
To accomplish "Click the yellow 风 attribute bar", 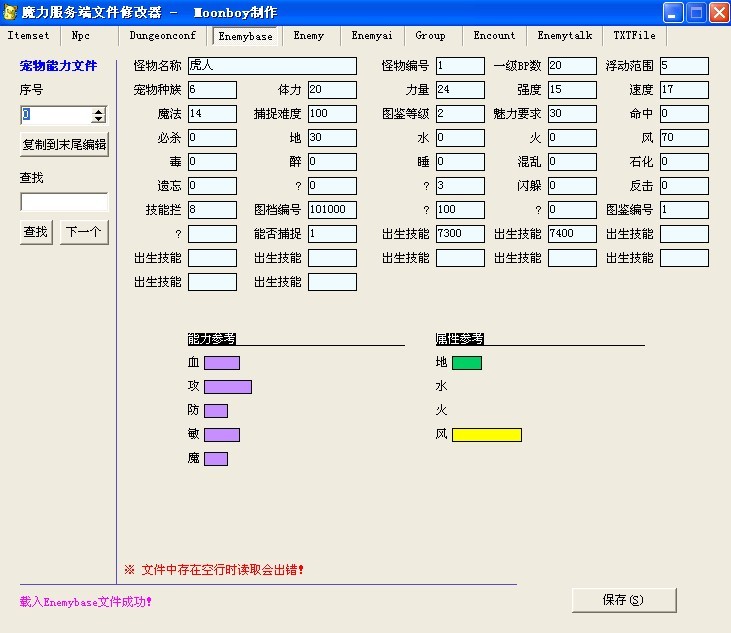I will pos(487,435).
